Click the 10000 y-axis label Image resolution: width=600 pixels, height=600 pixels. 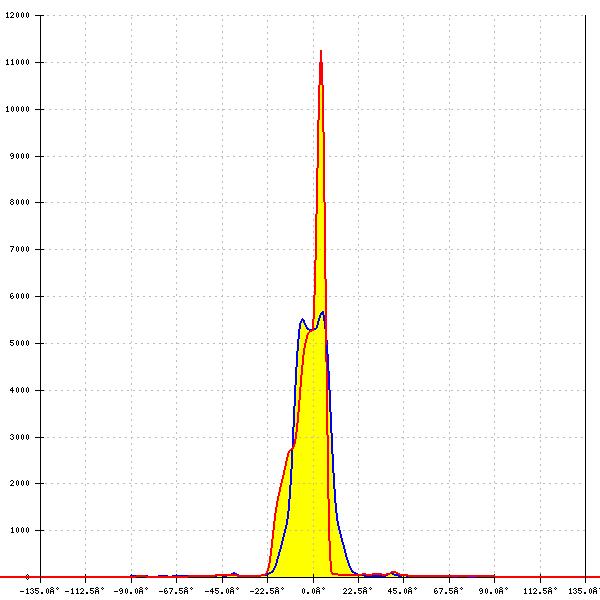pyautogui.click(x=17, y=109)
